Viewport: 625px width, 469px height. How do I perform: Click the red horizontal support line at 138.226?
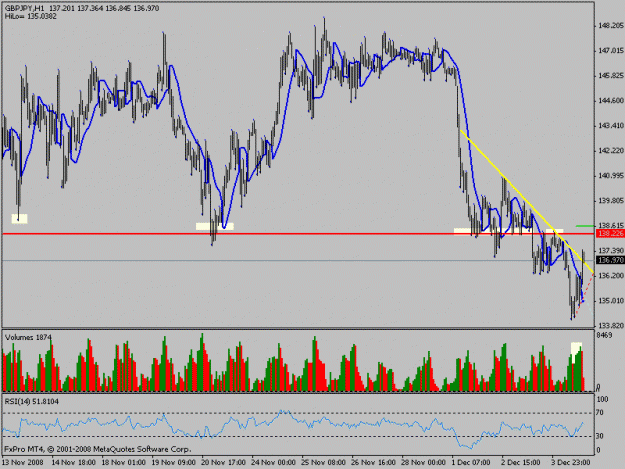click(x=299, y=234)
